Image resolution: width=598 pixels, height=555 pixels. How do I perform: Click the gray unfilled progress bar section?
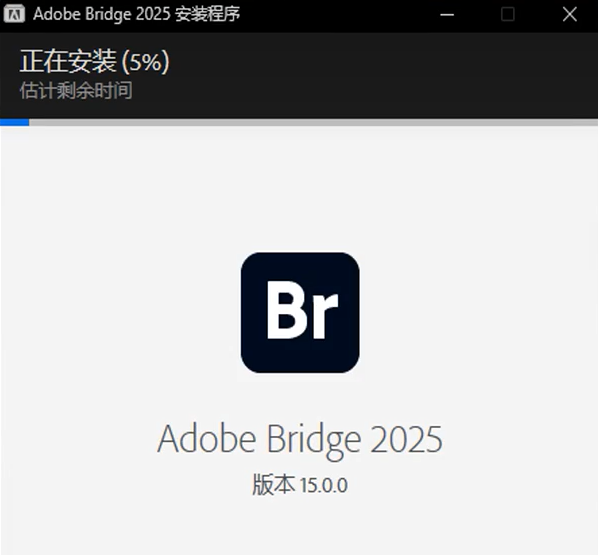(x=313, y=122)
